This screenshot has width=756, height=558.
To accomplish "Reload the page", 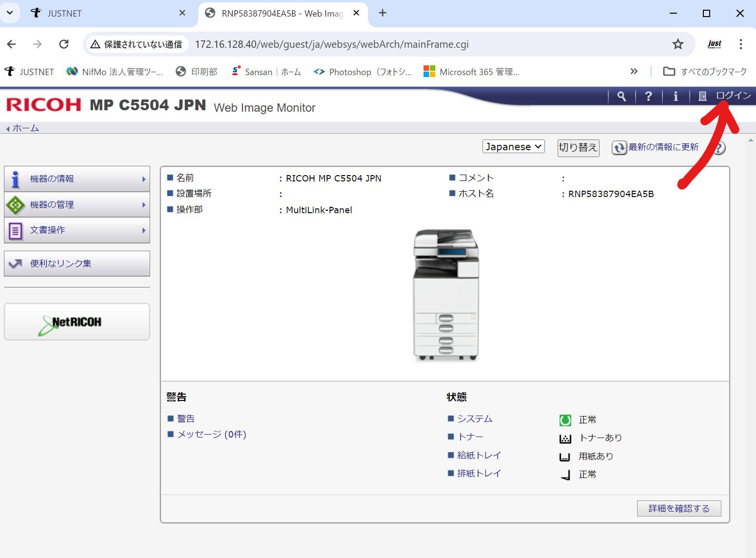I will click(64, 44).
